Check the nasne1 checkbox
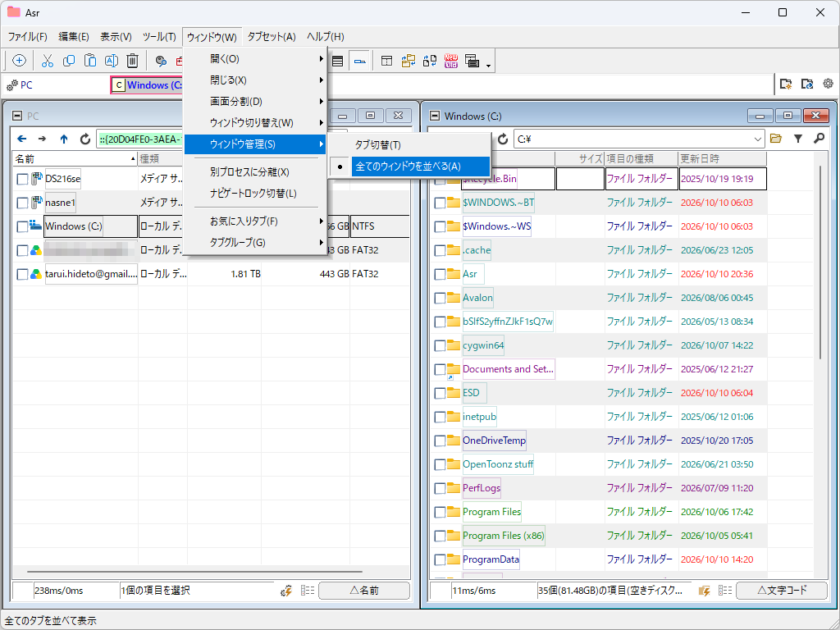This screenshot has width=840, height=630. [x=22, y=203]
